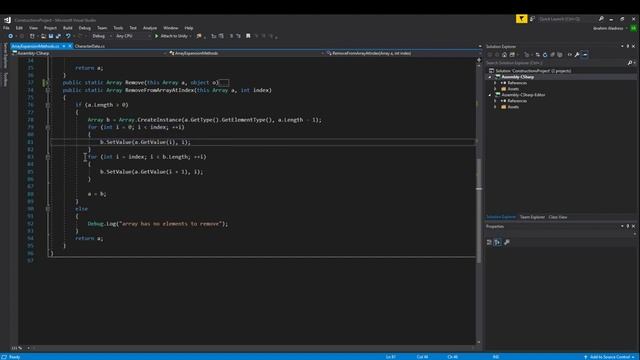Screen dimensions: 640x360
Task: Open the ArrayExpansionMethods class navigation dropdown
Action: [x=247, y=53]
